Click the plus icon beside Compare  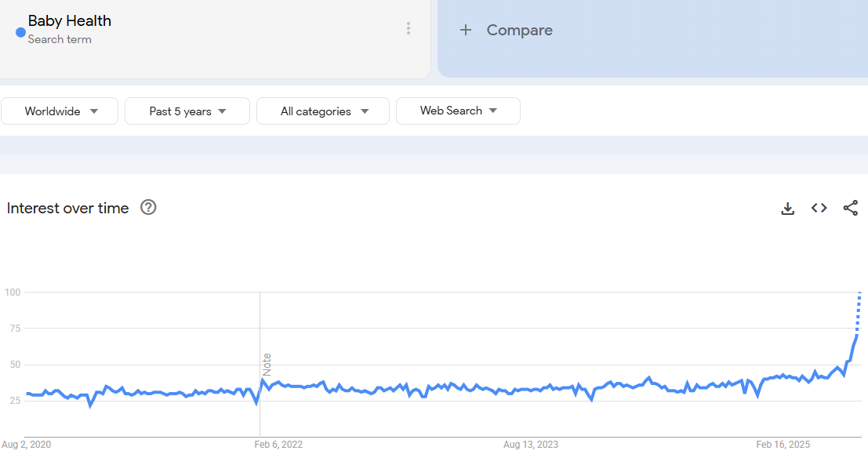click(x=466, y=30)
